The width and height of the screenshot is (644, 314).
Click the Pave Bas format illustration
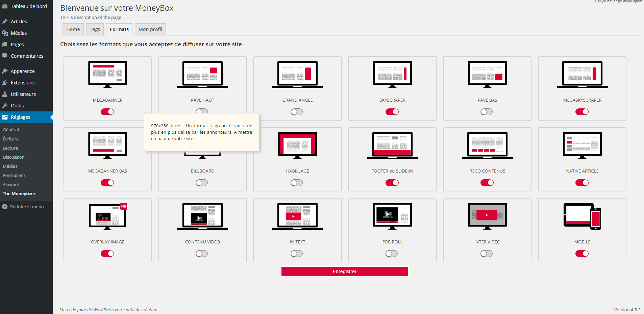(488, 75)
